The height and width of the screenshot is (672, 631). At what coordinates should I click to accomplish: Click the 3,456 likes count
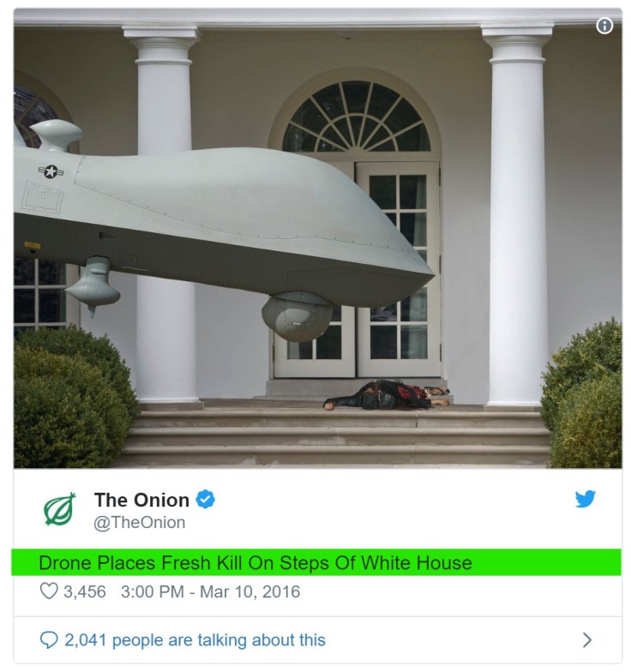(x=84, y=591)
